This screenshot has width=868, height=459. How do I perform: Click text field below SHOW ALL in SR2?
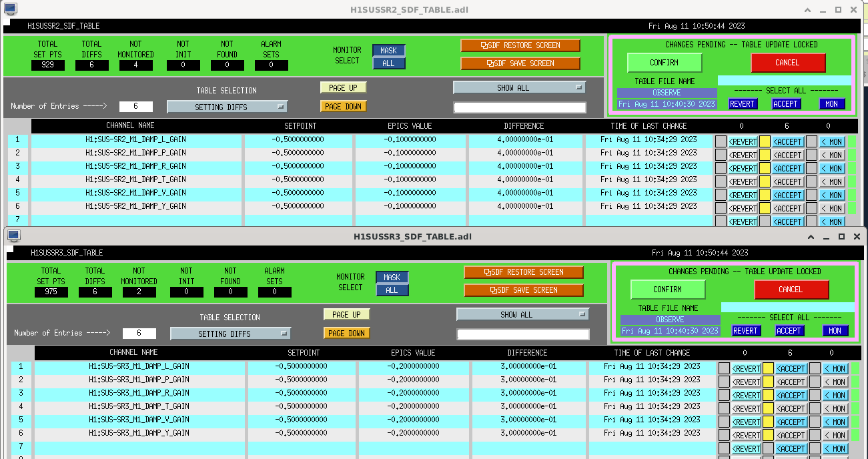520,107
